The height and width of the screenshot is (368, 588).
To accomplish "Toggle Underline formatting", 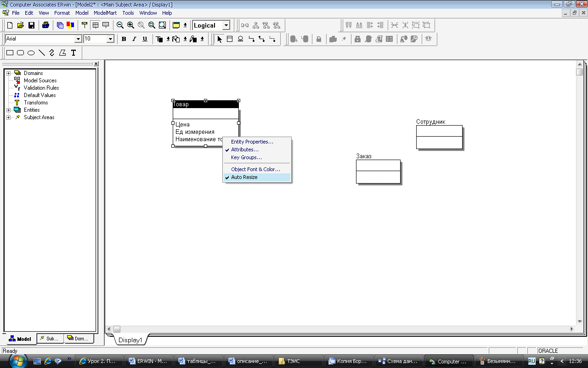I will point(145,39).
